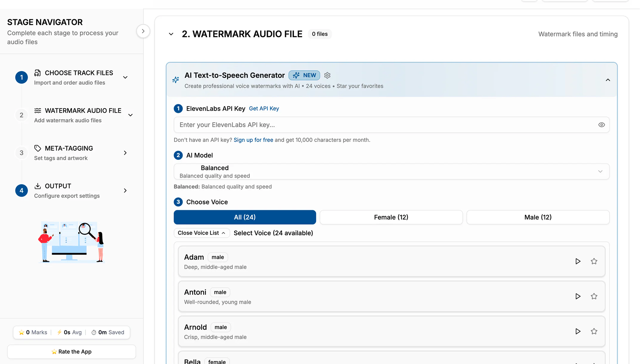Select stage number 3 circle in navigator
640x364 pixels.
[21, 153]
